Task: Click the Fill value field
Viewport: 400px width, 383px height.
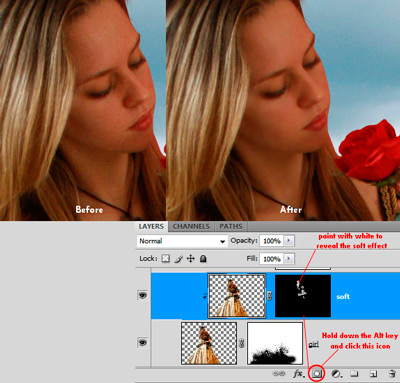Action: pyautogui.click(x=272, y=259)
